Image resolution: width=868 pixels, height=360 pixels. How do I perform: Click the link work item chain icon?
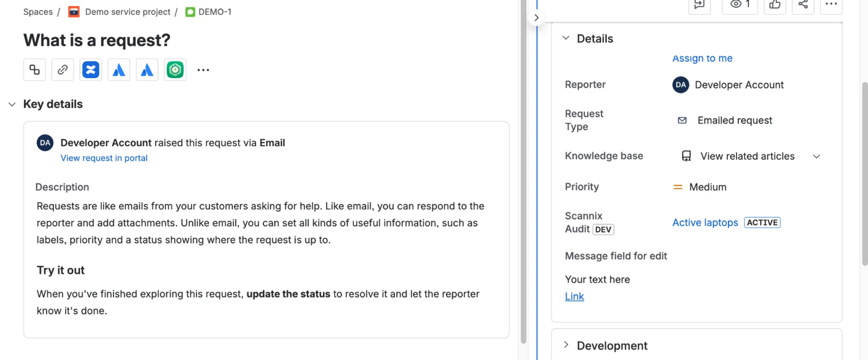[63, 70]
